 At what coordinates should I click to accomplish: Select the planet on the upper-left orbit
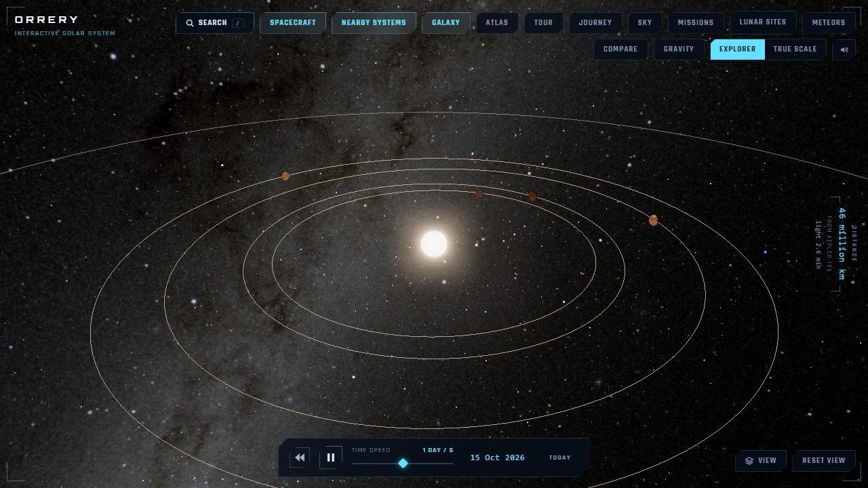click(285, 176)
